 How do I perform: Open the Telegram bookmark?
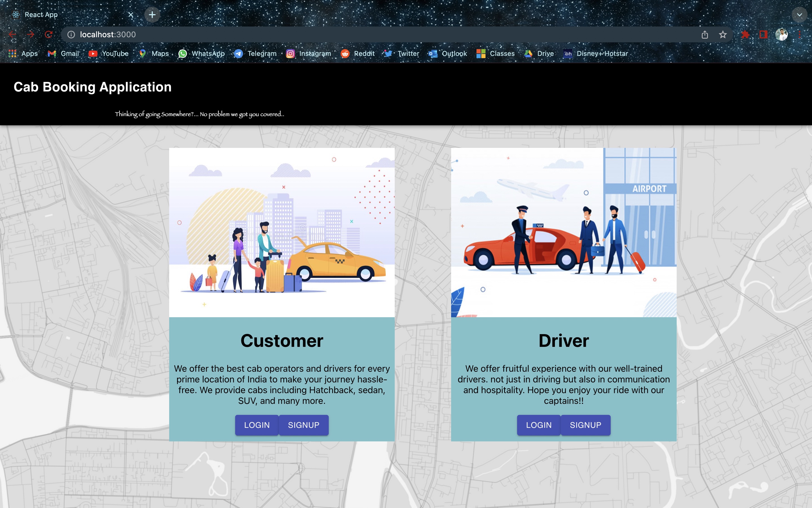pos(255,53)
